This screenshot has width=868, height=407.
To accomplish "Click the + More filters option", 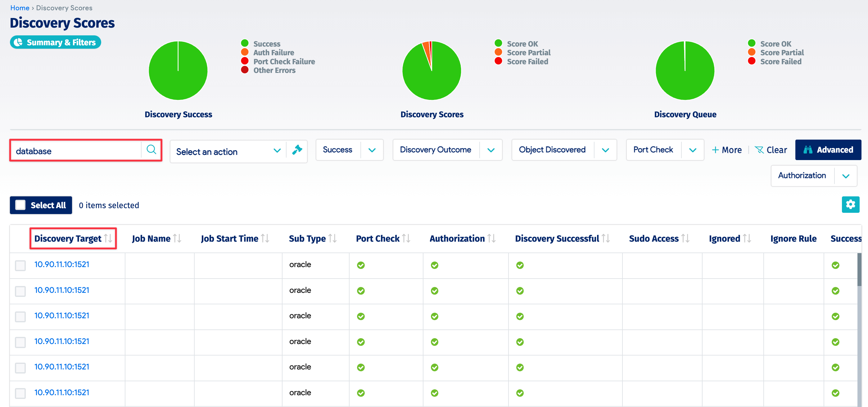I will tap(726, 150).
